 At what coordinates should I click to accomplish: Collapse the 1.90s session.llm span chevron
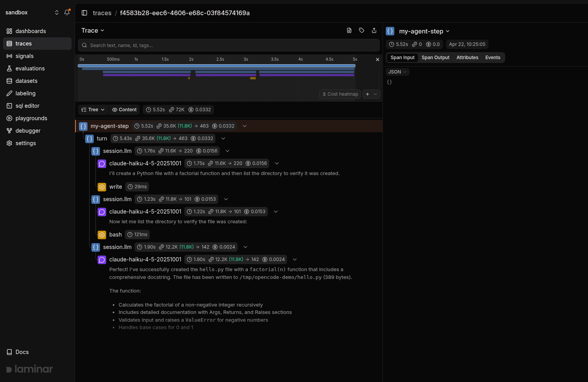[x=245, y=247]
